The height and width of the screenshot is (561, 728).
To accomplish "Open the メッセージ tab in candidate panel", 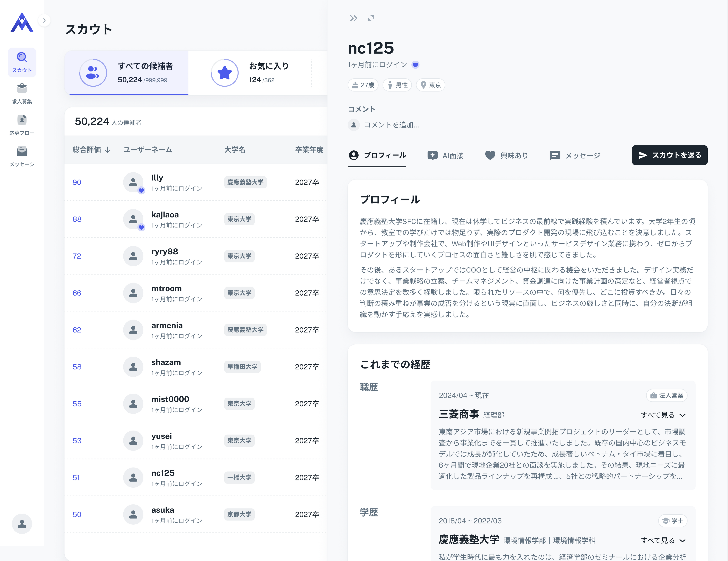I will pos(575,155).
